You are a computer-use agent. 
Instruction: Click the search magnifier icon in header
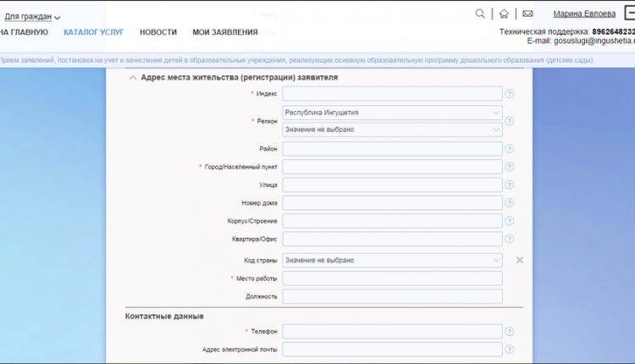(x=480, y=14)
